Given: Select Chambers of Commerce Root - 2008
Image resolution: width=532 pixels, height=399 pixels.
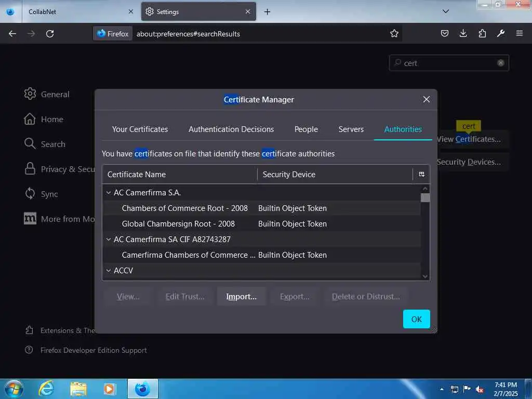Looking at the screenshot, I should [x=262, y=208].
